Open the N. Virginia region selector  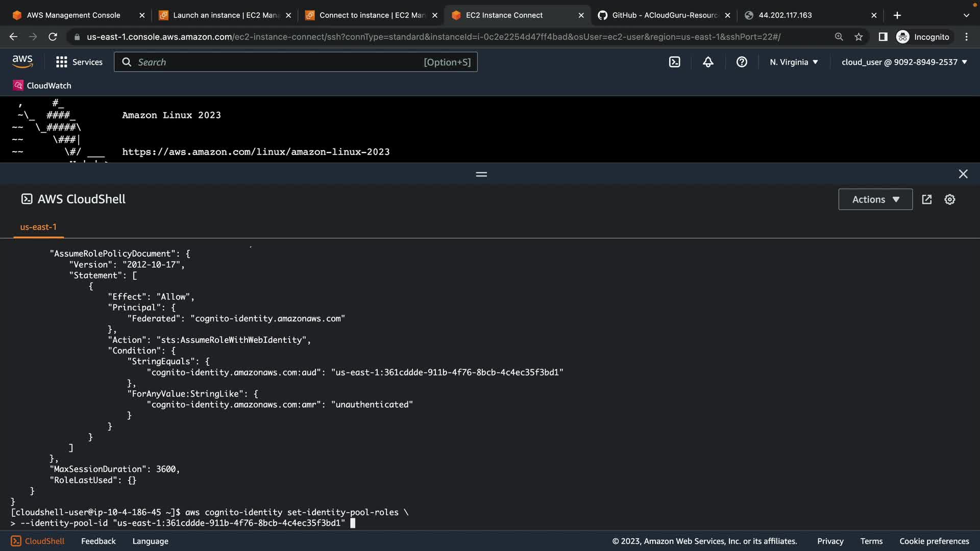[794, 62]
